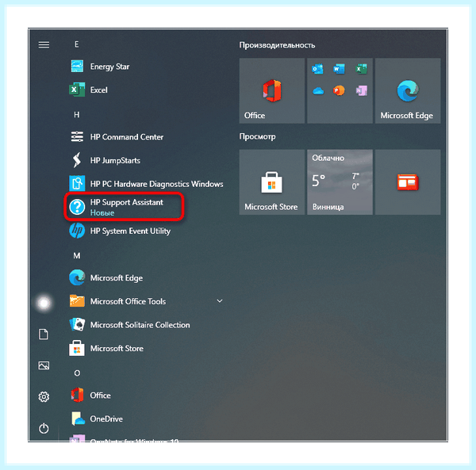Open the Word icon in the tile folder
This screenshot has height=470, width=476.
tap(339, 69)
